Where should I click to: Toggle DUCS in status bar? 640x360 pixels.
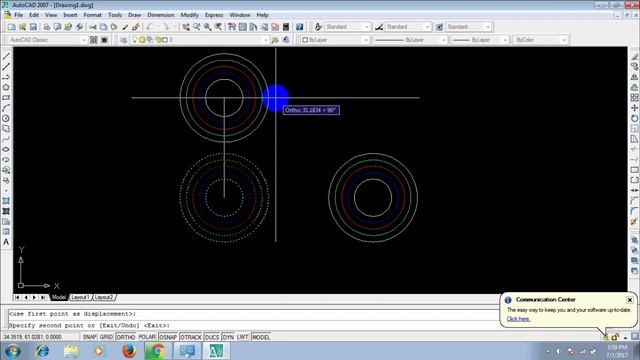pyautogui.click(x=212, y=337)
